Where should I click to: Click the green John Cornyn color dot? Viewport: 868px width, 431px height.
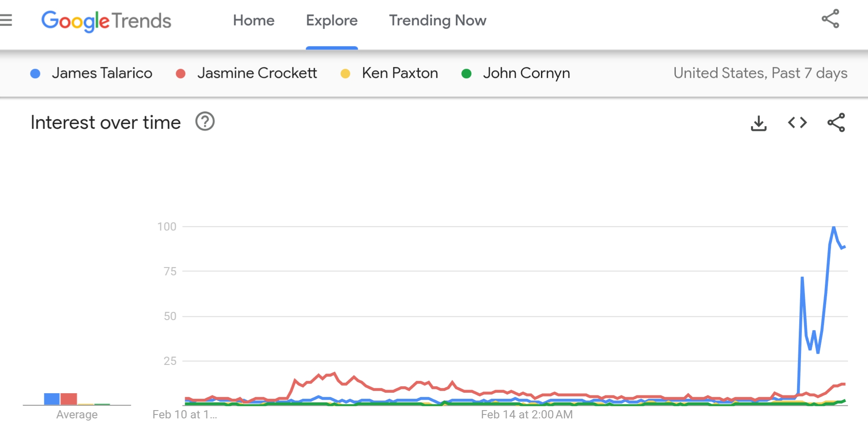click(466, 74)
